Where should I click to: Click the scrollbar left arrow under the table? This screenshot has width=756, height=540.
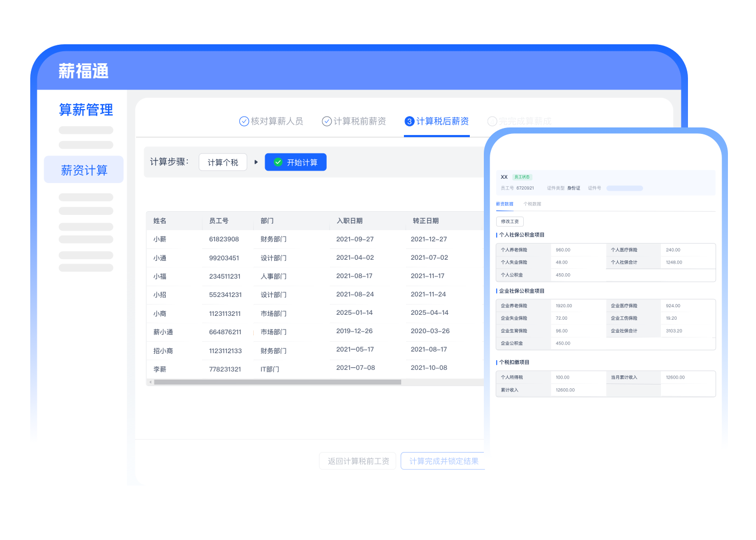[150, 382]
